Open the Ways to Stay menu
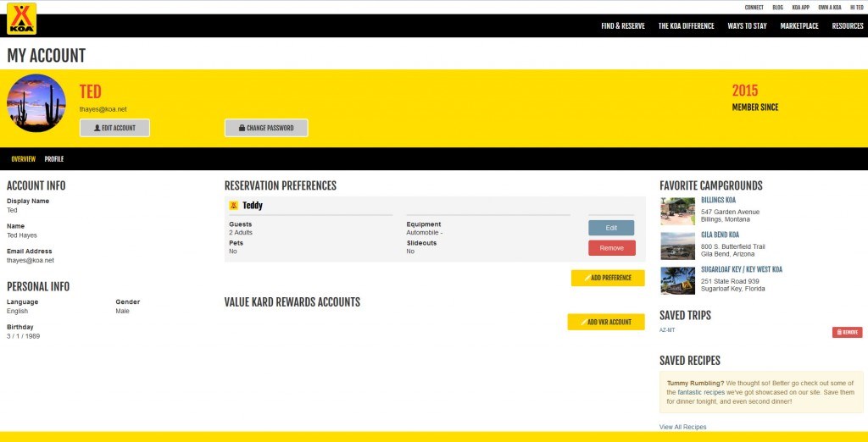 [747, 26]
